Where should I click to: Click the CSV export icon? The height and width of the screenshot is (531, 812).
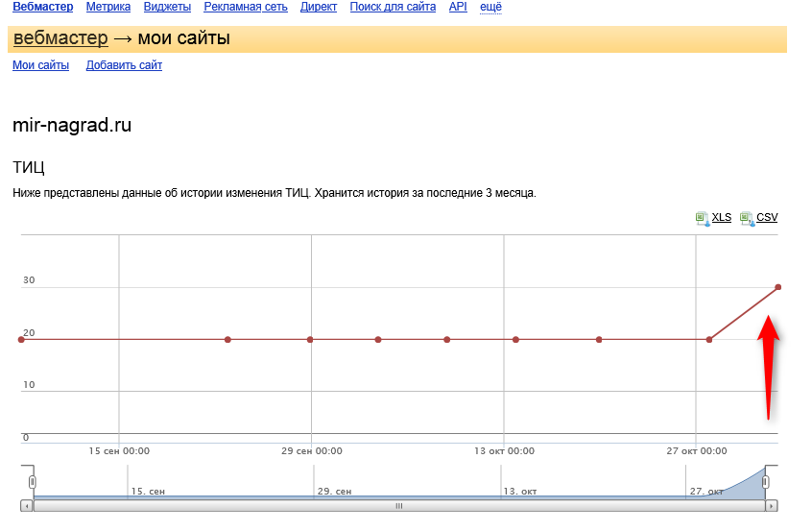(747, 218)
